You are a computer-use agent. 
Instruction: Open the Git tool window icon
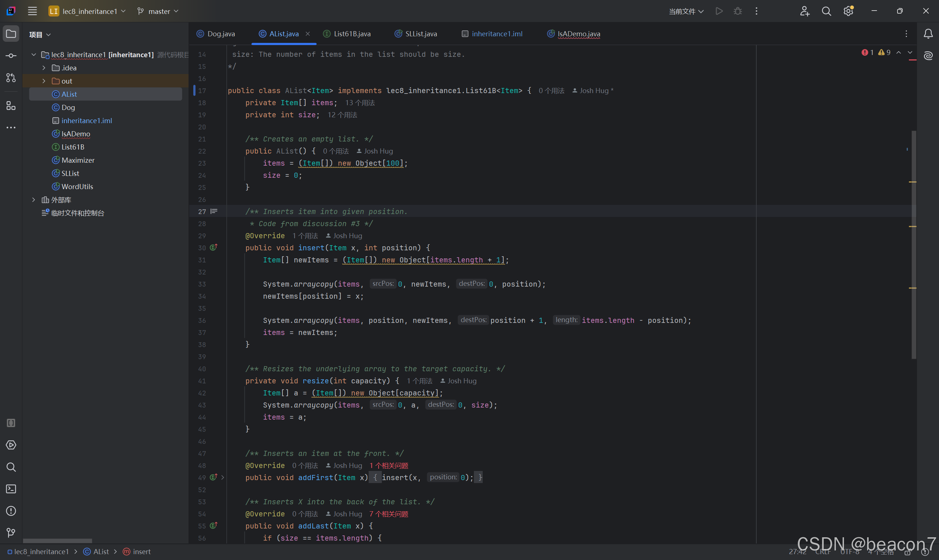tap(11, 533)
